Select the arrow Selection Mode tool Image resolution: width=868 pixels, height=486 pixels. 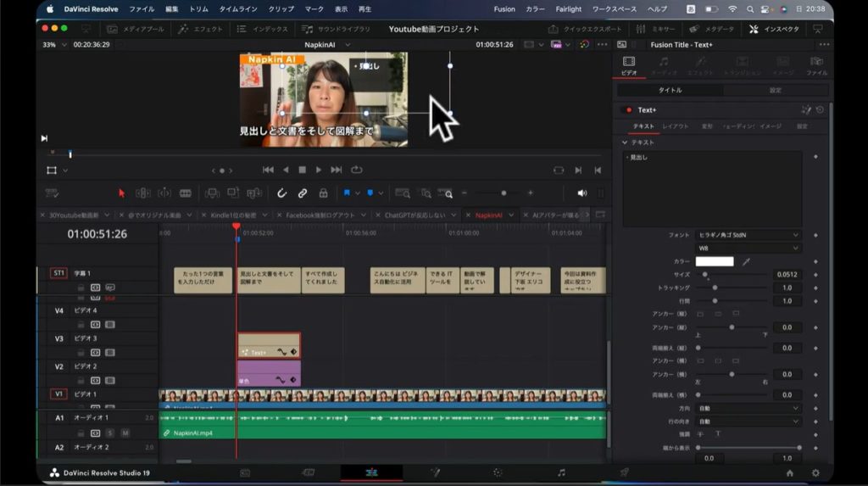tap(122, 193)
